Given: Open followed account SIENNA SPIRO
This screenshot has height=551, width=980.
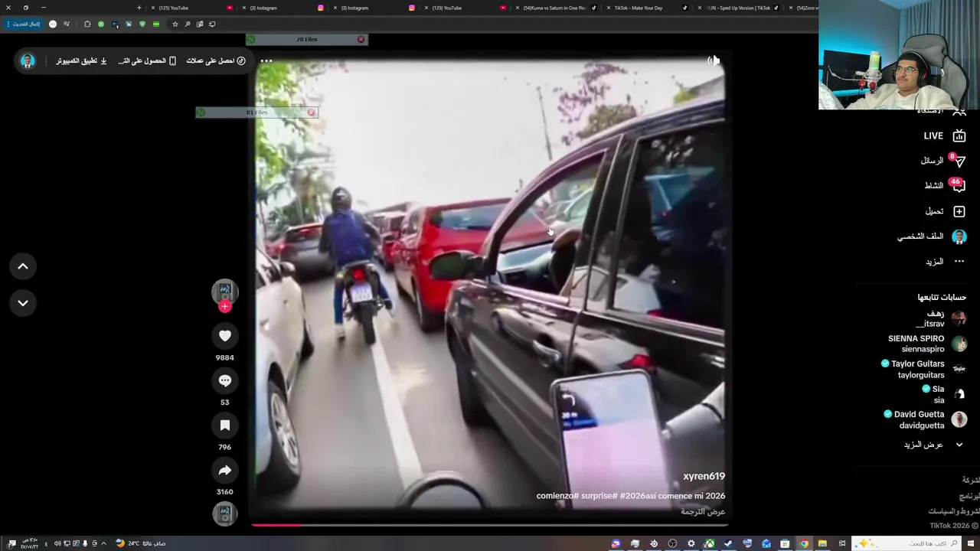Looking at the screenshot, I should (x=927, y=344).
